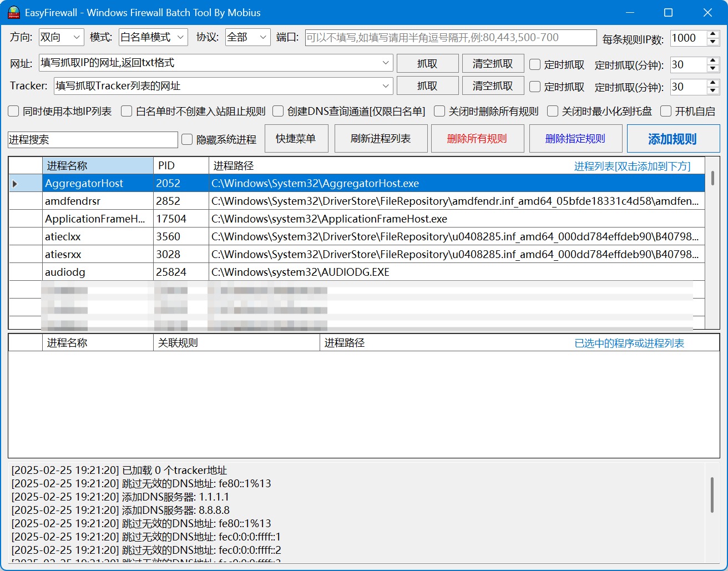
Task: Click log line 添加DNS服务器: 1.1.1.1
Action: (120, 497)
